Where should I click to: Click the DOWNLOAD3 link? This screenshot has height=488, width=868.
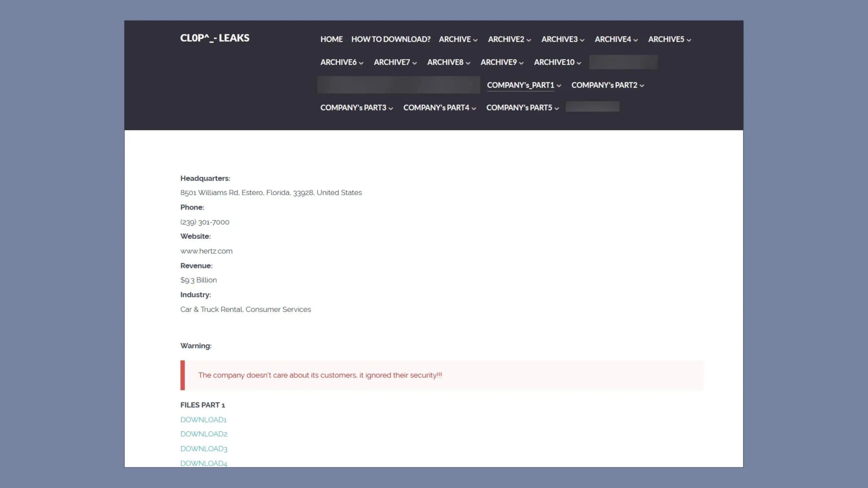(204, 449)
